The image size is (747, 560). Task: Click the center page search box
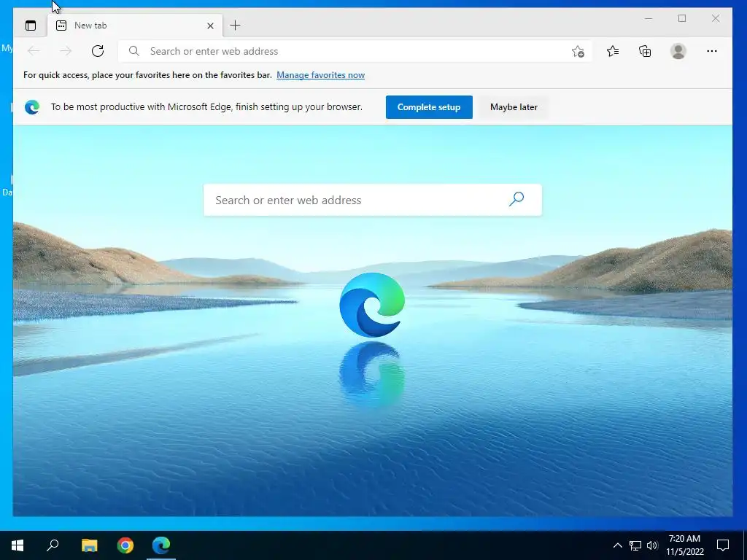(x=373, y=200)
